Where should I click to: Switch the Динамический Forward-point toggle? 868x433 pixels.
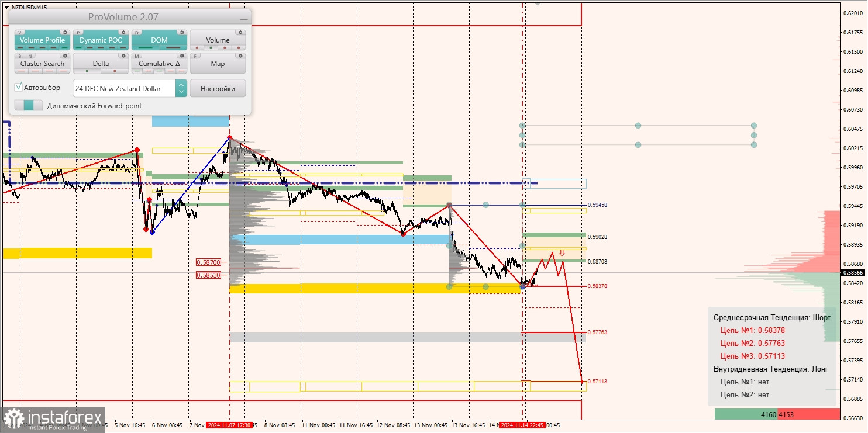tap(29, 105)
